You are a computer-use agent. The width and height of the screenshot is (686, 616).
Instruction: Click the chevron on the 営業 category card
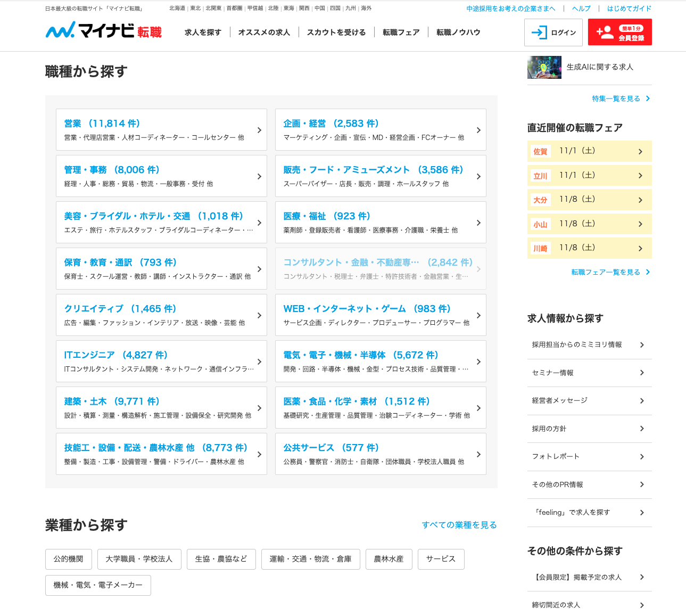pyautogui.click(x=259, y=130)
